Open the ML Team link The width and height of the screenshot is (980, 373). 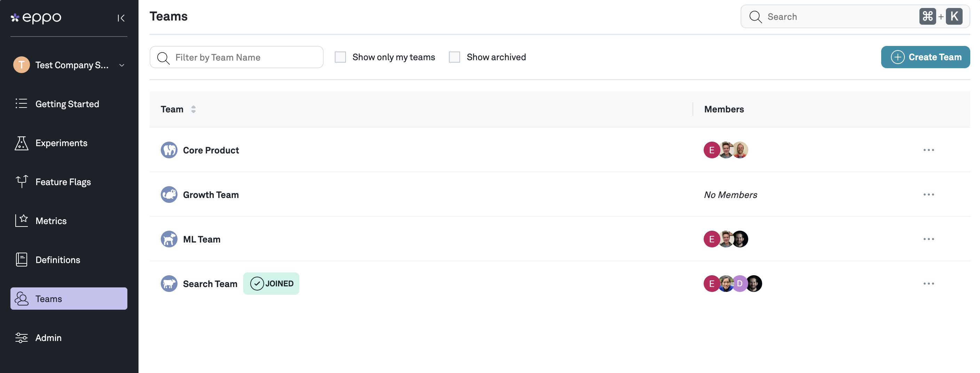point(201,239)
